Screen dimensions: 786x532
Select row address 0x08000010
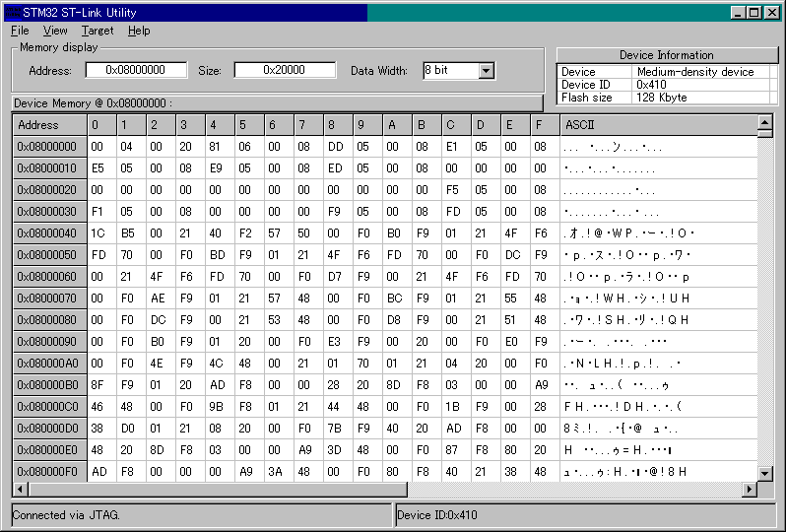coord(49,168)
